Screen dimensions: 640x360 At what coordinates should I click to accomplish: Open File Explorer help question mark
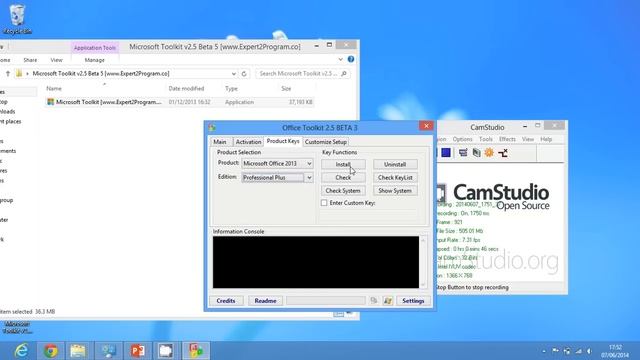click(351, 59)
